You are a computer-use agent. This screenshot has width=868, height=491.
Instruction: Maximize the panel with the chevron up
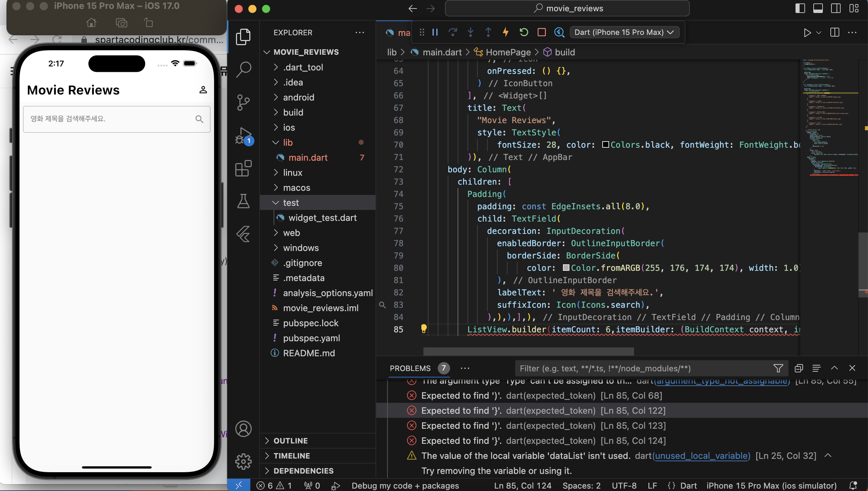click(x=834, y=368)
